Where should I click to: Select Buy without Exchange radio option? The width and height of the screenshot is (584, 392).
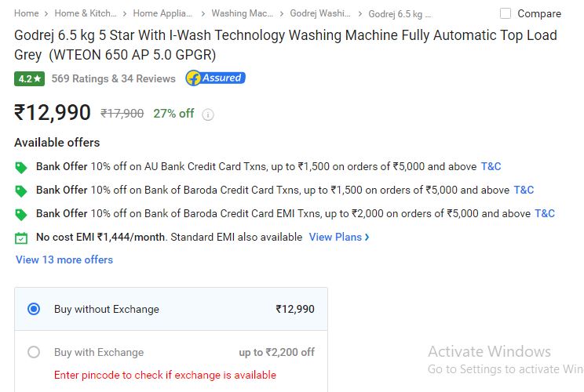pyautogui.click(x=34, y=309)
